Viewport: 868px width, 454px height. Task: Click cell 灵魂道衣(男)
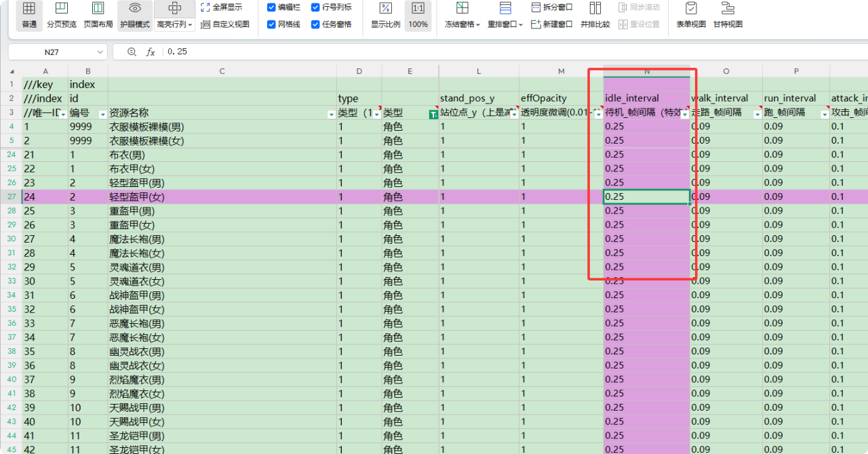[222, 267]
